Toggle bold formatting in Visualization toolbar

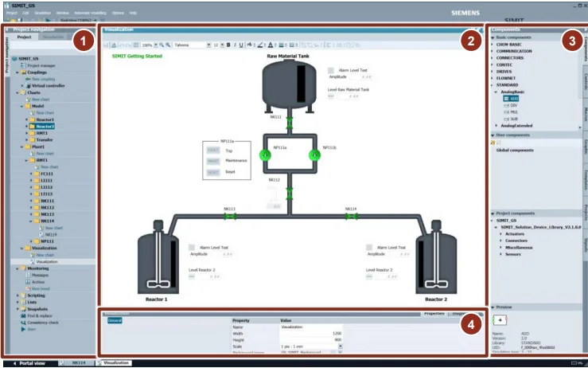click(228, 45)
